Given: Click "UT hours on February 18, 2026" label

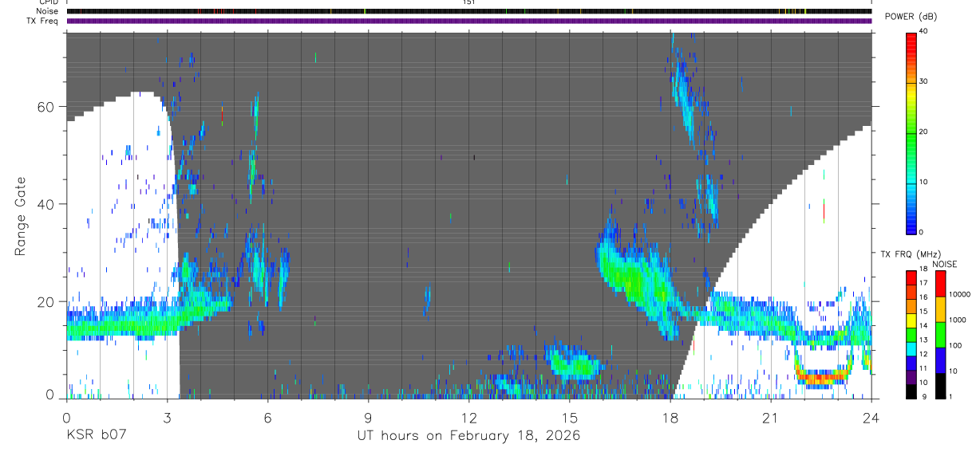Looking at the screenshot, I should (x=468, y=436).
